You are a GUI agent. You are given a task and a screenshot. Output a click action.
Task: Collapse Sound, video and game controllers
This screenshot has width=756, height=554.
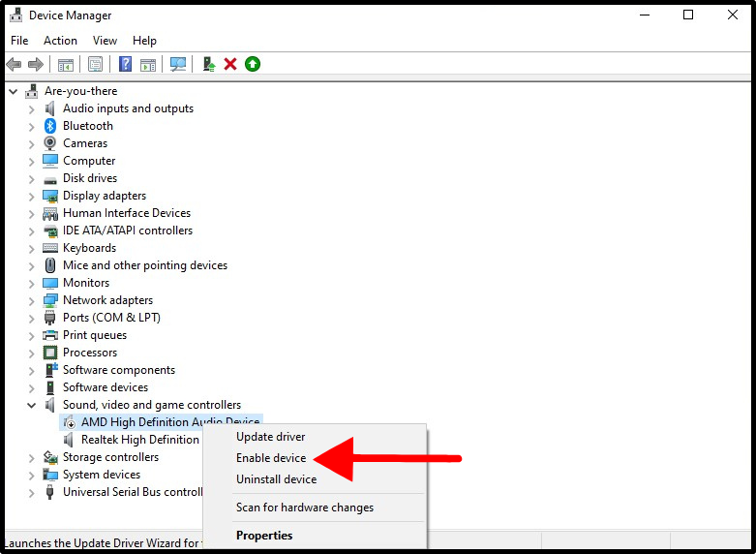[x=31, y=406]
